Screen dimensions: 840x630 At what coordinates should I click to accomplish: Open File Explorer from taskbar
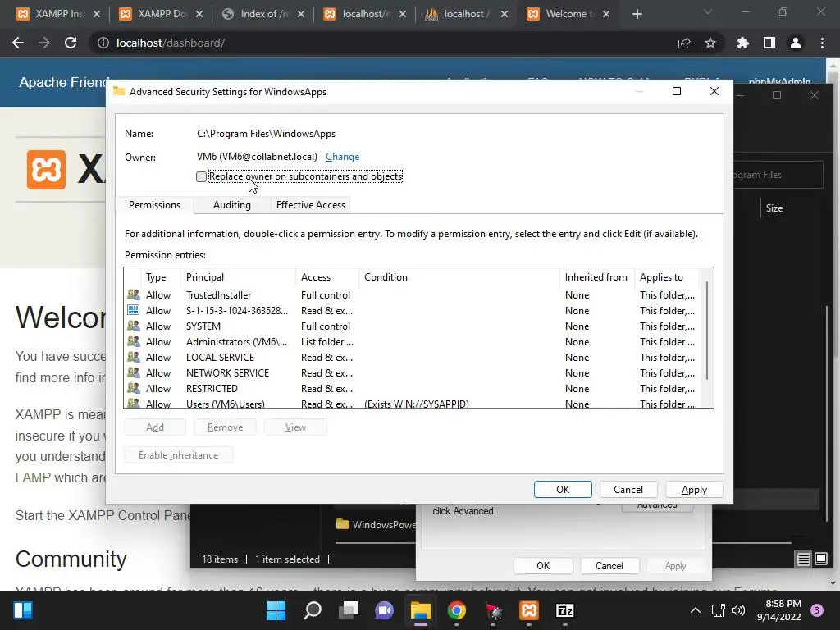(x=421, y=610)
